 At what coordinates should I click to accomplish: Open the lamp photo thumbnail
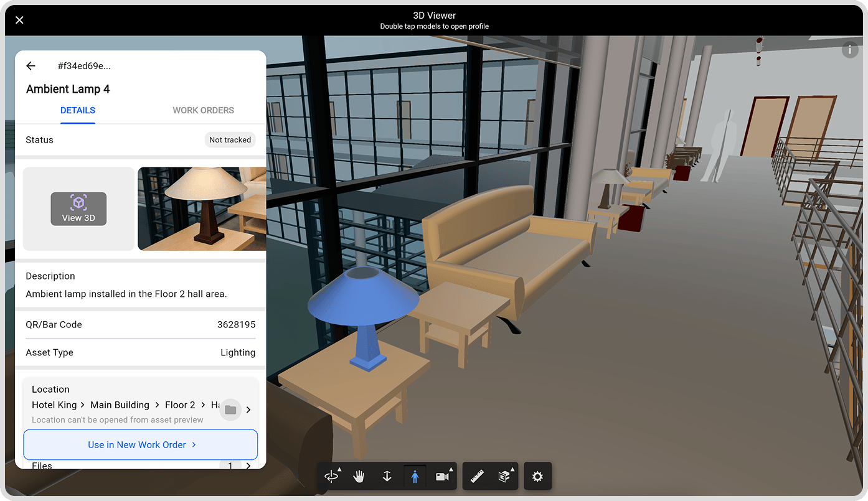(x=202, y=209)
